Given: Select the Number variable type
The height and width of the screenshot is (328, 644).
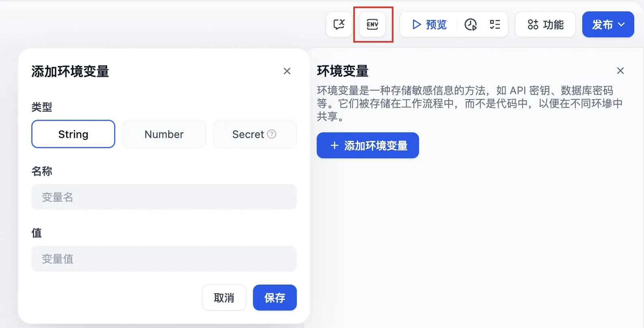Looking at the screenshot, I should (x=164, y=134).
